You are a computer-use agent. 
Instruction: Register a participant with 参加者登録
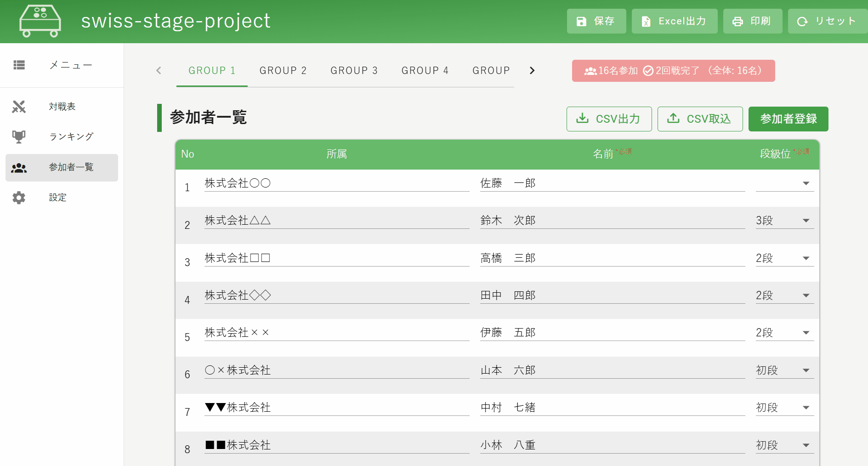click(x=788, y=119)
